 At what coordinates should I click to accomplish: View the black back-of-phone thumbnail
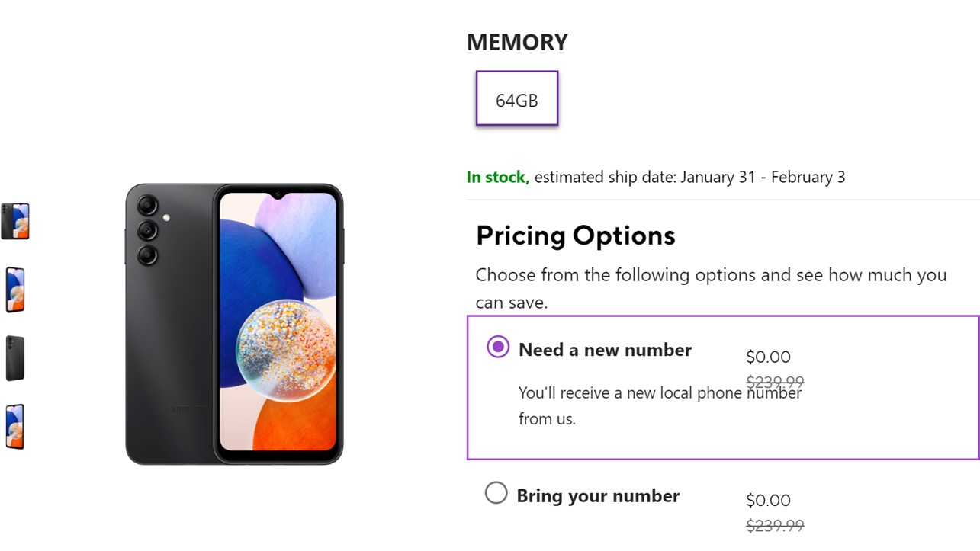[15, 358]
